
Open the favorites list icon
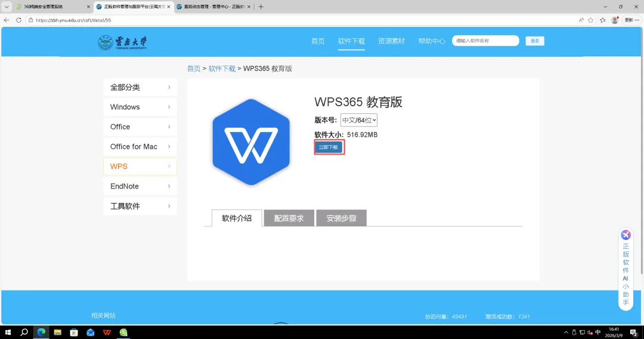pyautogui.click(x=602, y=20)
